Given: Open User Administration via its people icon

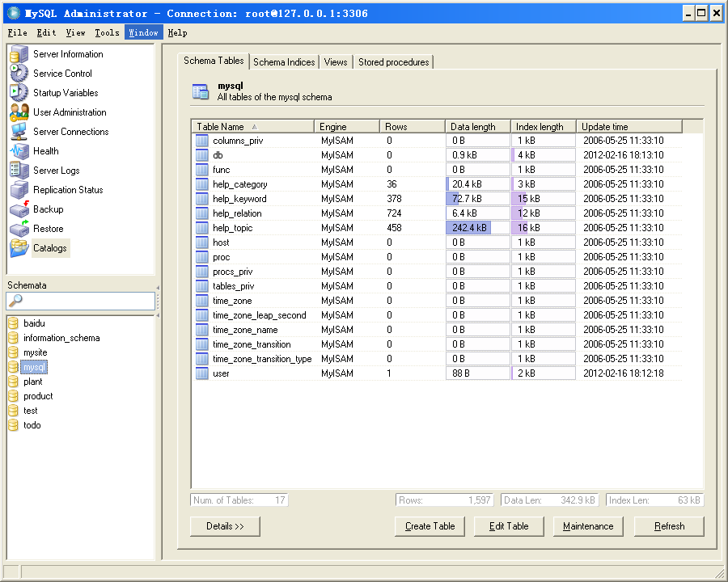Looking at the screenshot, I should (x=19, y=112).
